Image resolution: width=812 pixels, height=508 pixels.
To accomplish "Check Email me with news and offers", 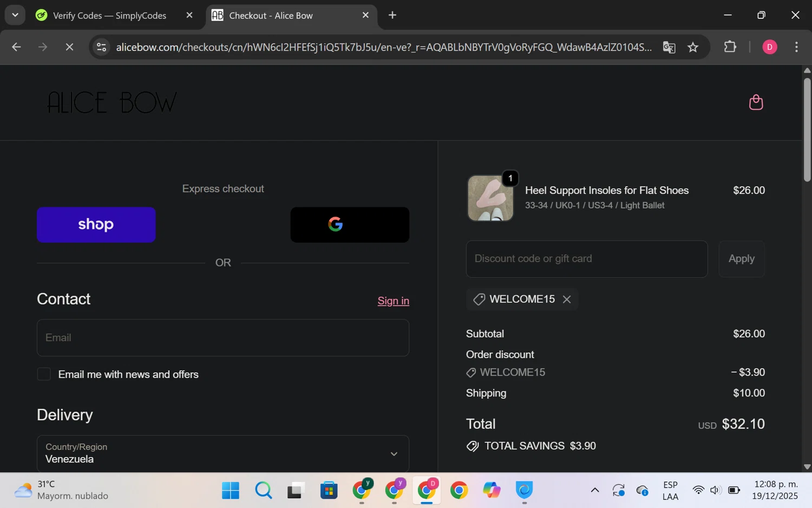I will click(44, 374).
